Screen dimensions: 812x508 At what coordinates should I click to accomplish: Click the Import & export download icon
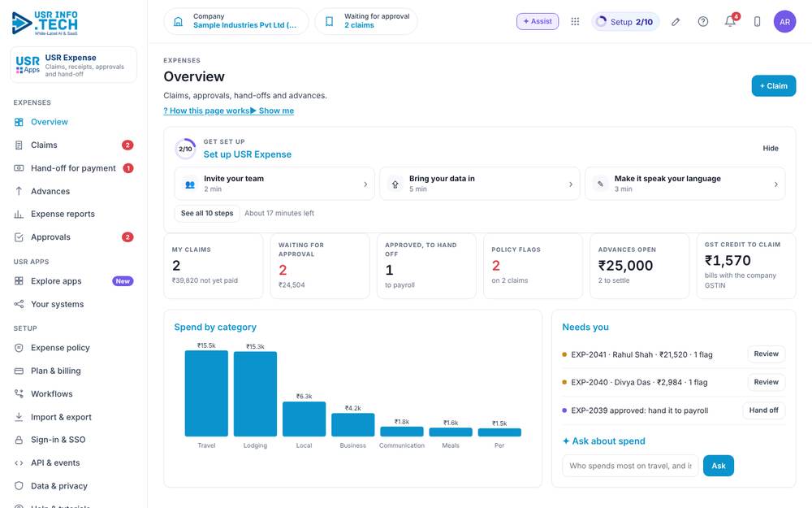tap(19, 417)
